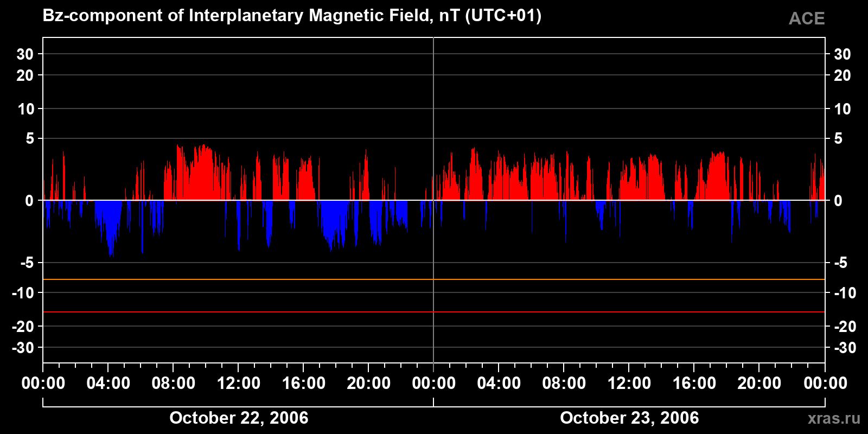Click the '5' value on the right axis

(x=838, y=139)
